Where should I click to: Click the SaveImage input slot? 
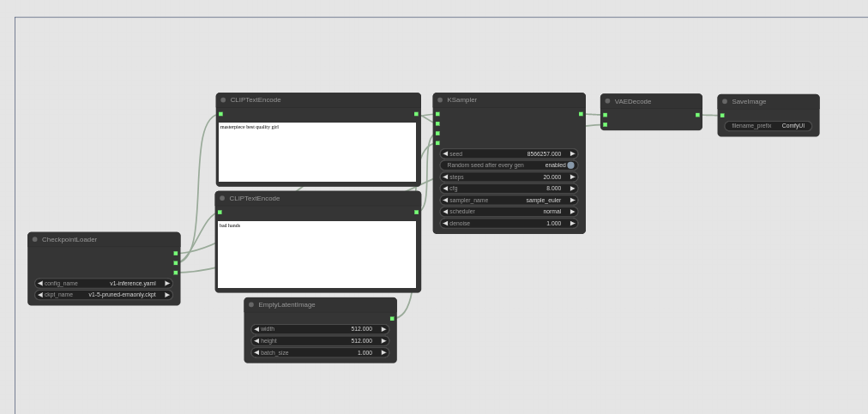coord(722,115)
